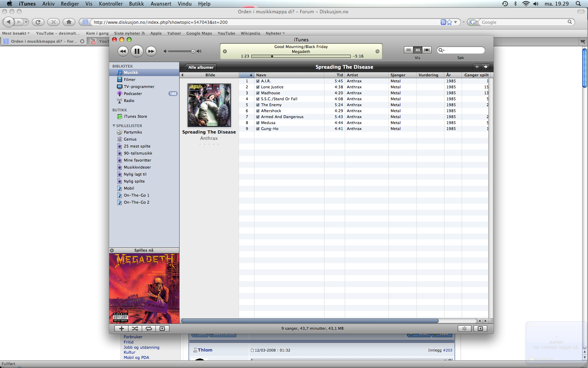The width and height of the screenshot is (588, 368).
Task: Open the Genius button at bottom right
Action: 464,328
